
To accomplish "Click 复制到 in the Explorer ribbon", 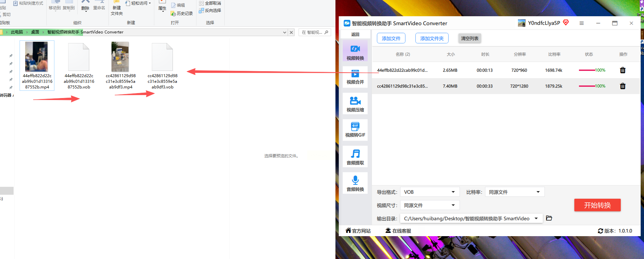I will (x=69, y=6).
